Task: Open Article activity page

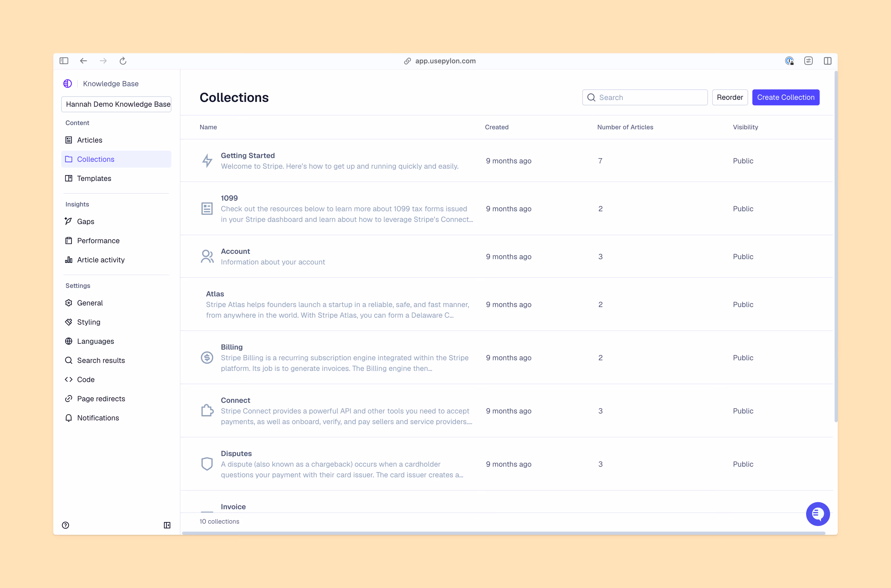Action: point(116,259)
